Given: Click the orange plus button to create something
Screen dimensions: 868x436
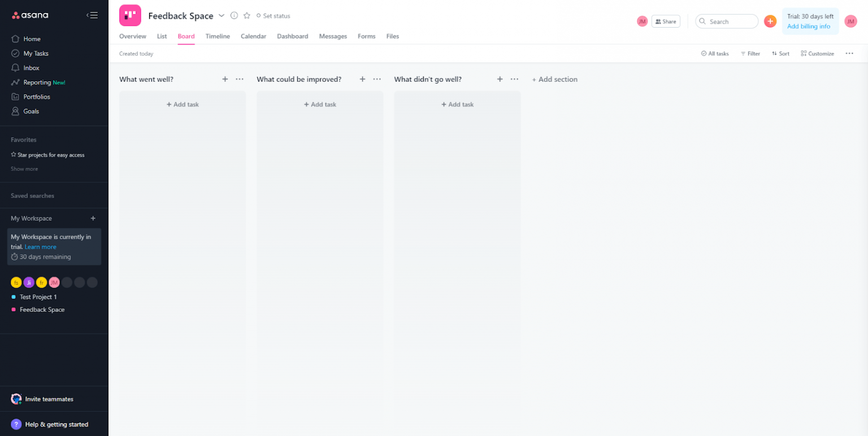Looking at the screenshot, I should coord(770,21).
